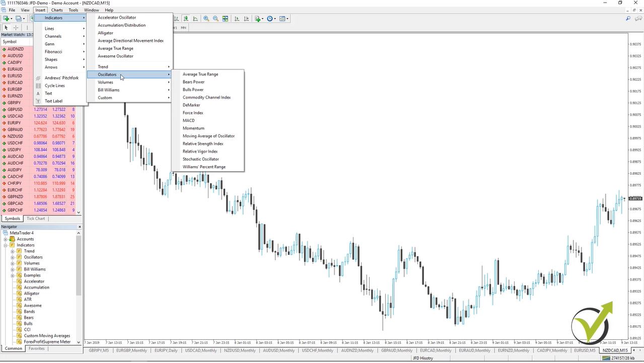The image size is (644, 363).
Task: Switch chart to bar chart view
Action: [x=177, y=19]
